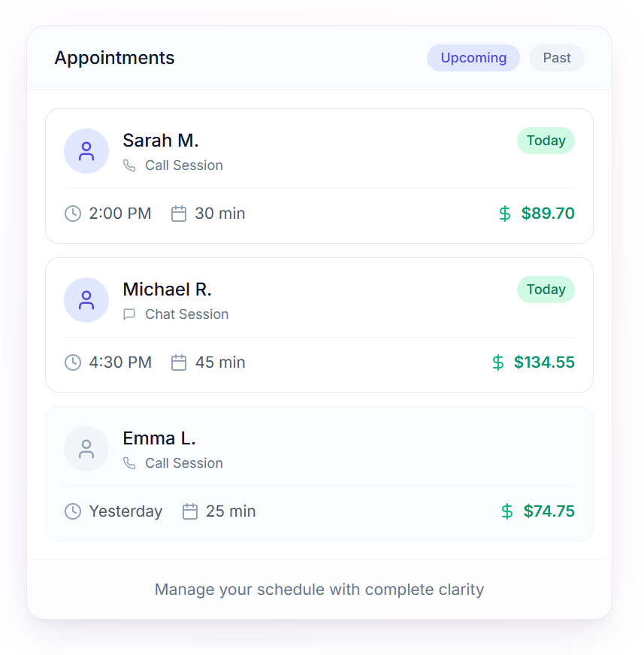The height and width of the screenshot is (655, 644).
Task: Click the calendar icon next to 45 min
Action: (179, 362)
